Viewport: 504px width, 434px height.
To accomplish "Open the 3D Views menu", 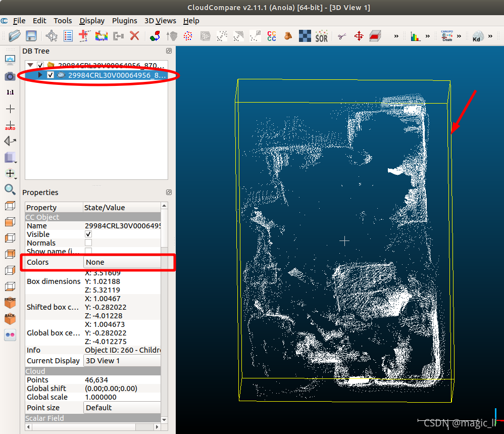I will tap(160, 21).
